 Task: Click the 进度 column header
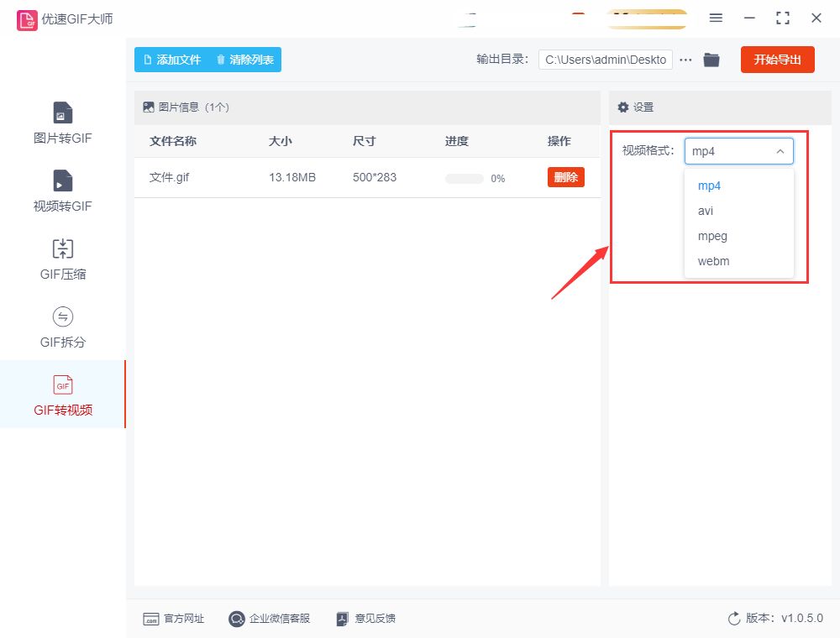[457, 141]
